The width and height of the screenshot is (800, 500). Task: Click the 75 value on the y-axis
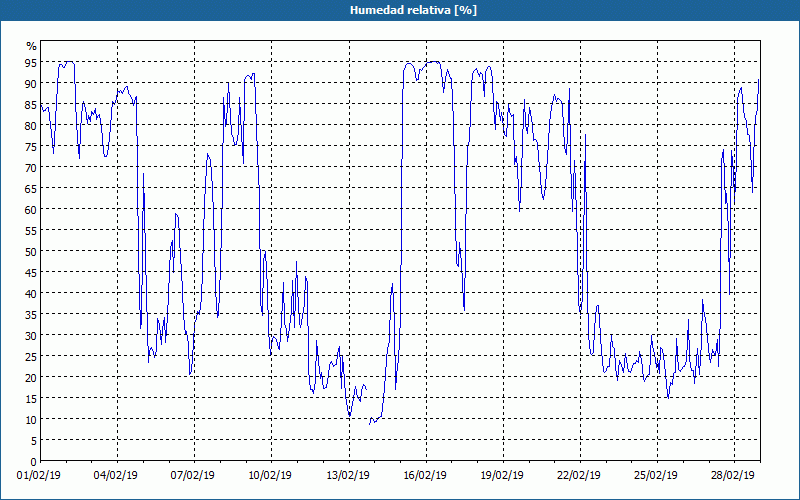tap(31, 147)
